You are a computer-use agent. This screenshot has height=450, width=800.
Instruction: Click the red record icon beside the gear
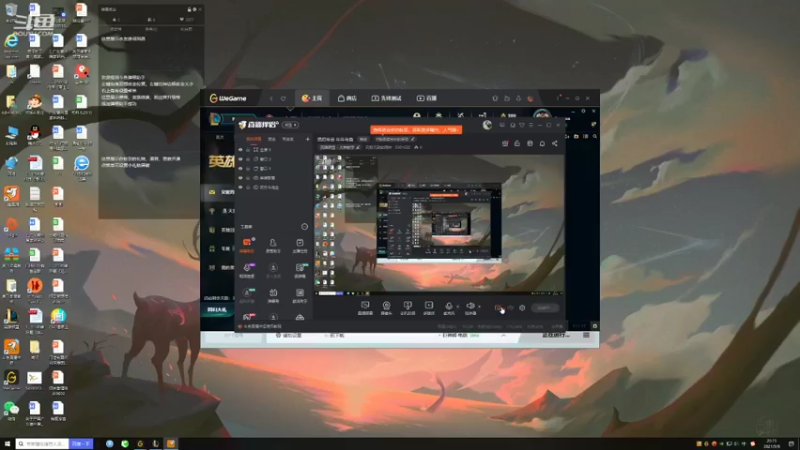(x=498, y=308)
